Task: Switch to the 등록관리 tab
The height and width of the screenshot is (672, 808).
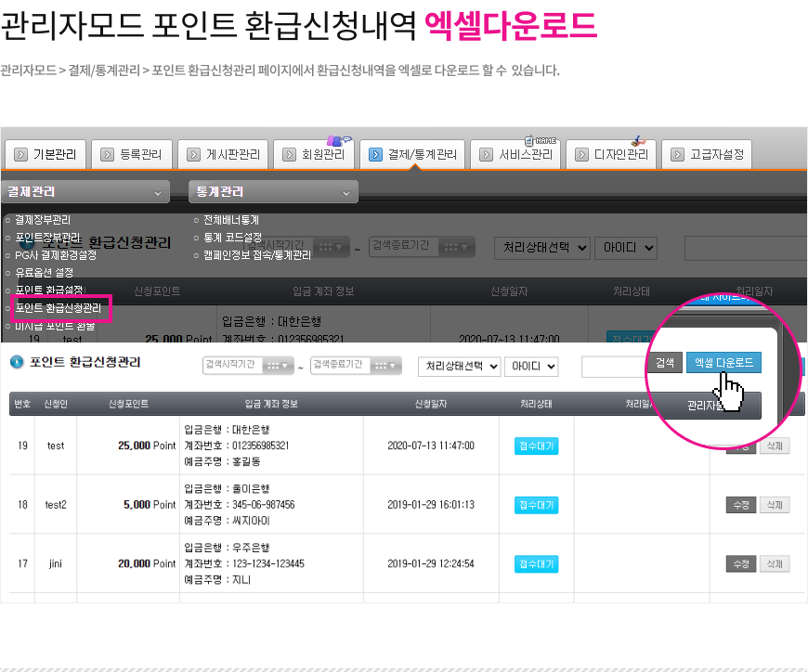Action: click(132, 154)
